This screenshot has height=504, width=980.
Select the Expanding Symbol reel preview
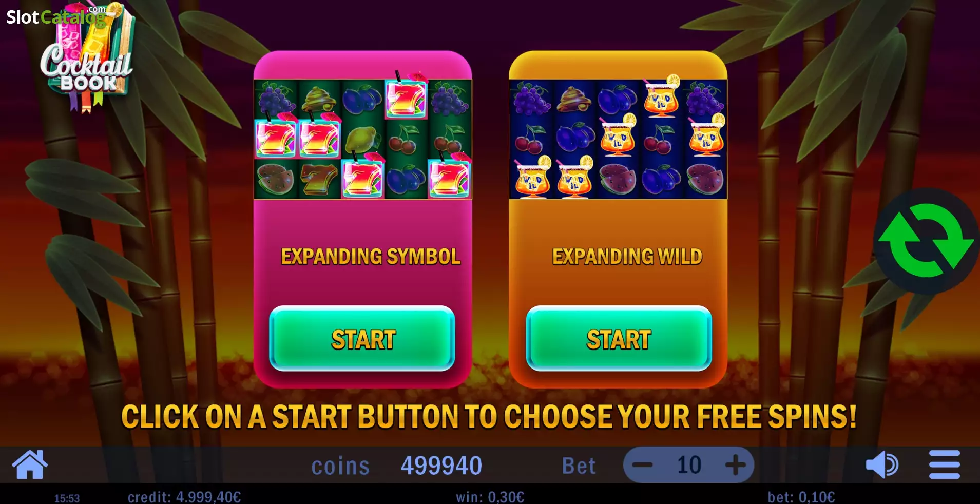point(363,139)
